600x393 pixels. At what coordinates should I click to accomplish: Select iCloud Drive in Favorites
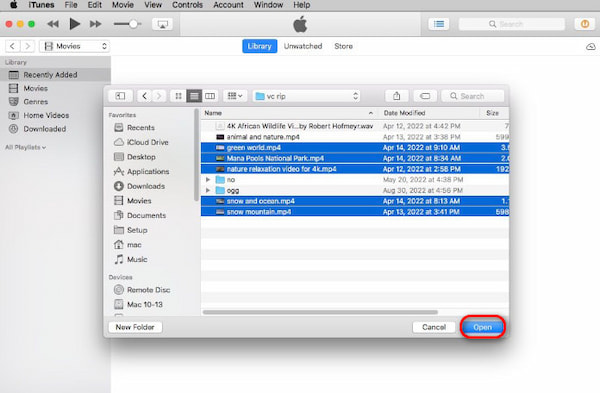[142, 142]
